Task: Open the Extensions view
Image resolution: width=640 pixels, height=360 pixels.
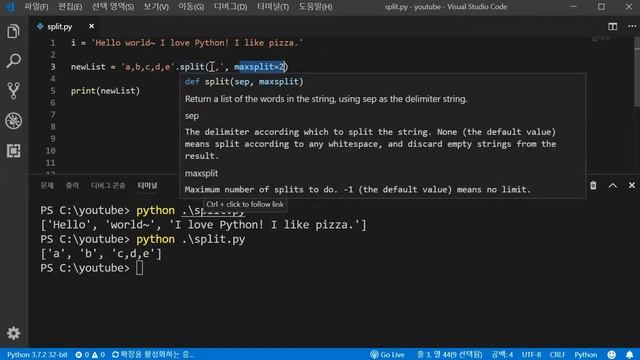Action: click(13, 151)
